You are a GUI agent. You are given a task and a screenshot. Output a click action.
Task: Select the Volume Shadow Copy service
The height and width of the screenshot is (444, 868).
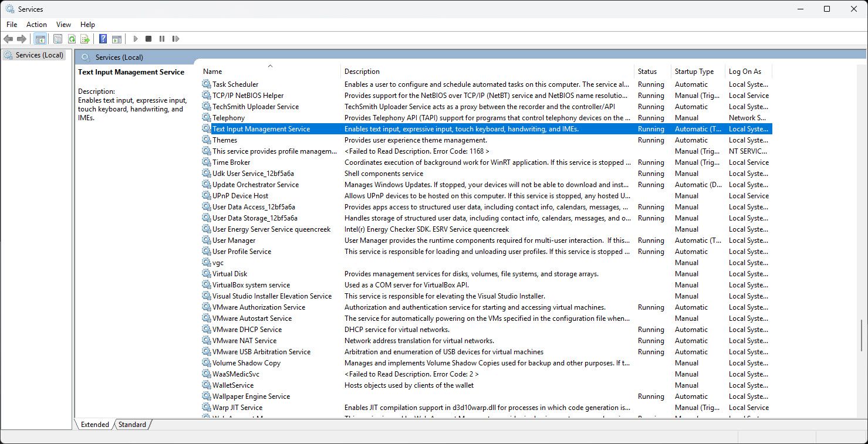point(487,363)
